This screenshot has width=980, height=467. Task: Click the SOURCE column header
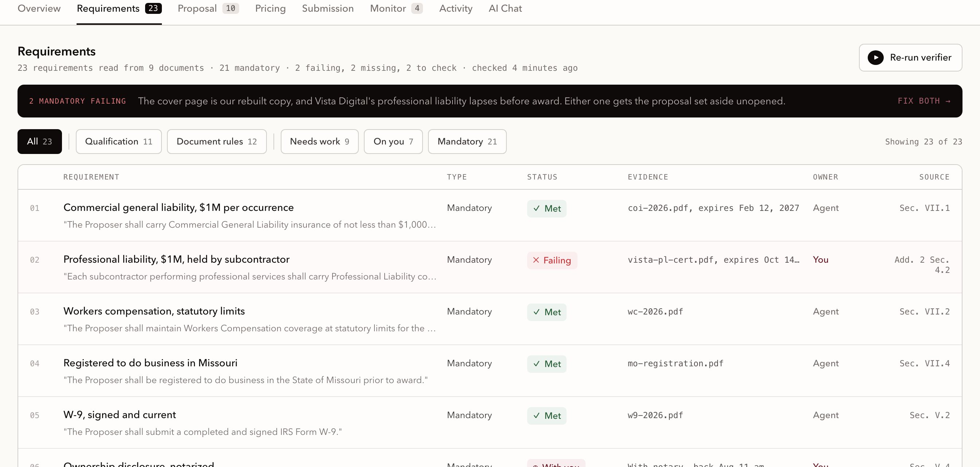tap(934, 177)
